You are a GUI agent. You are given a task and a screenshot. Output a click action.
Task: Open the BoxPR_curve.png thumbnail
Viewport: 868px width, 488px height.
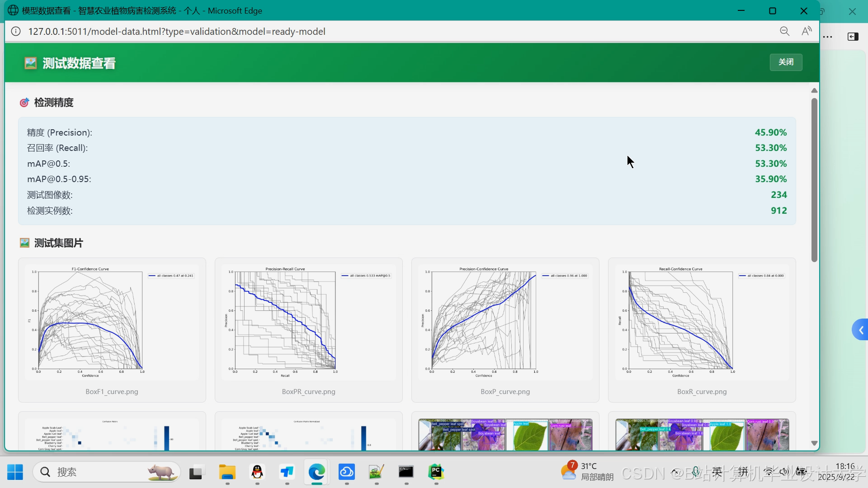click(x=308, y=323)
